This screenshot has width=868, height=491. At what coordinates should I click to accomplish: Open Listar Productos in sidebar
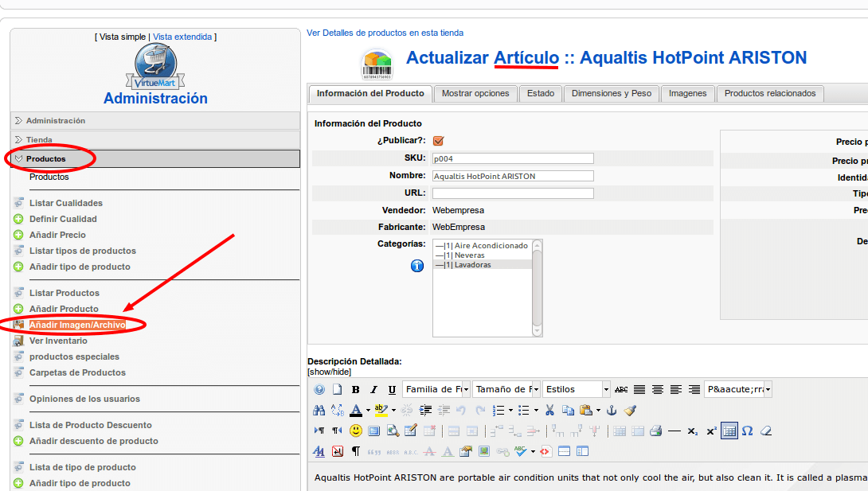(x=65, y=293)
